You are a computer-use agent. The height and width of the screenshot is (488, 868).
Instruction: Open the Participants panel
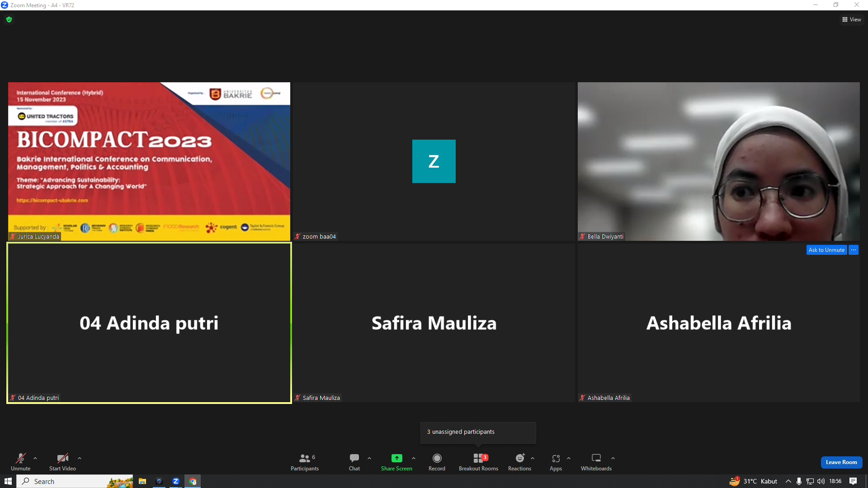[305, 462]
